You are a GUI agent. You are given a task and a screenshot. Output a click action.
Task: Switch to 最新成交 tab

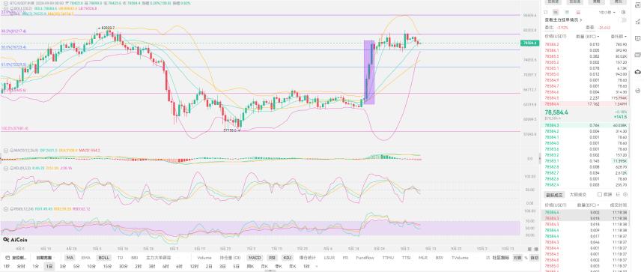click(x=554, y=194)
